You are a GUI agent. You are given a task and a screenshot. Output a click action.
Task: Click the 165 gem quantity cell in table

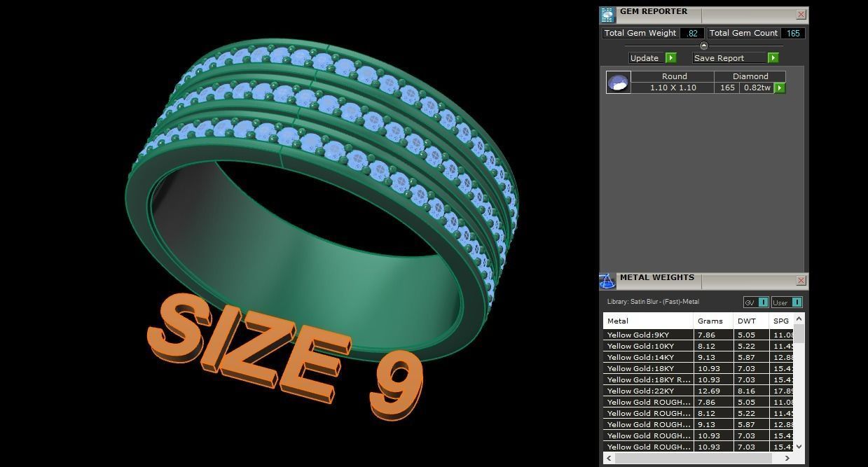click(727, 88)
